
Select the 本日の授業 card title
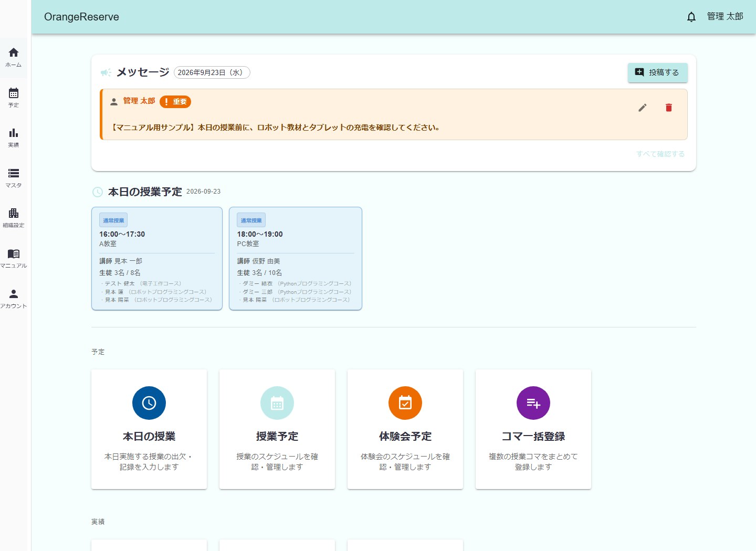(x=149, y=437)
